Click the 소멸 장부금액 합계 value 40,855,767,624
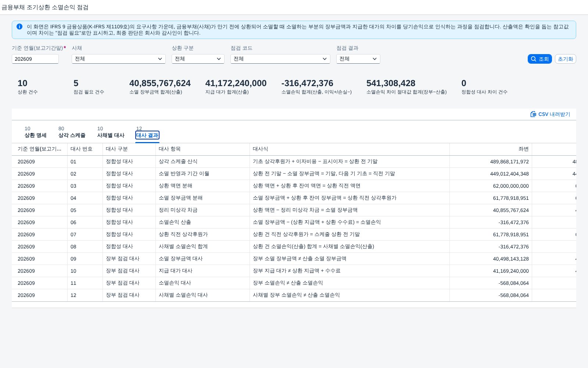The image size is (588, 368). coord(160,83)
